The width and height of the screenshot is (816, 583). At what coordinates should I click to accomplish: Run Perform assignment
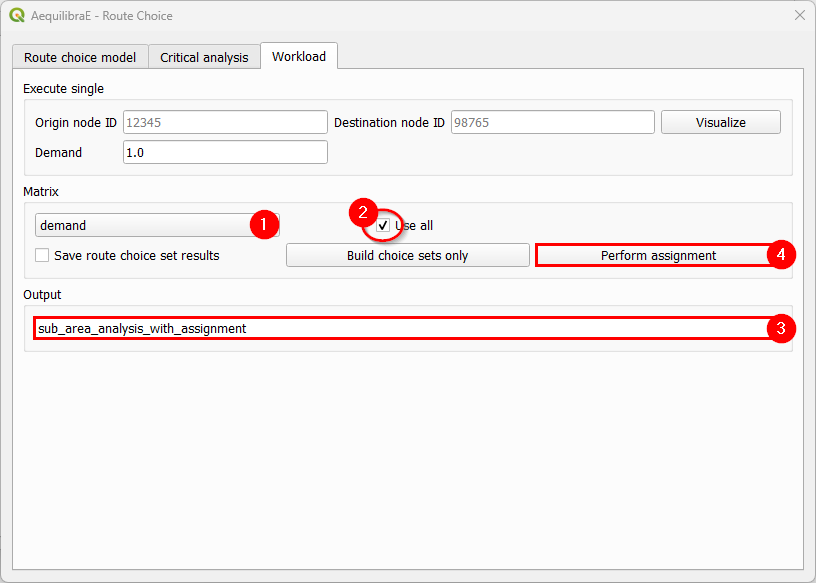tap(658, 255)
